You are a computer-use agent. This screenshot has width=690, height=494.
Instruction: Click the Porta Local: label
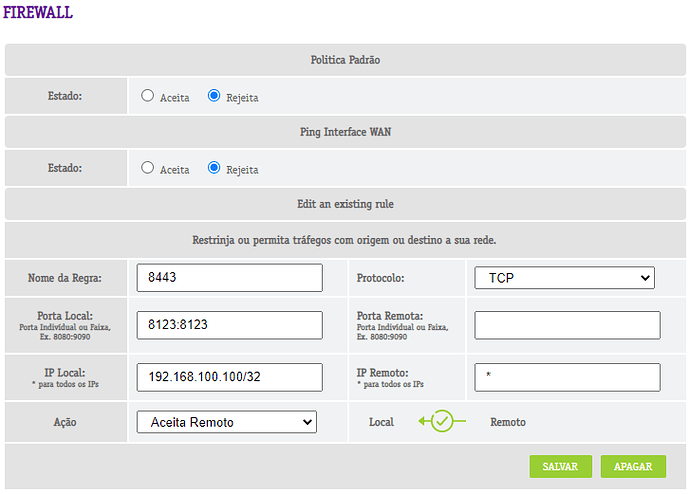[65, 316]
